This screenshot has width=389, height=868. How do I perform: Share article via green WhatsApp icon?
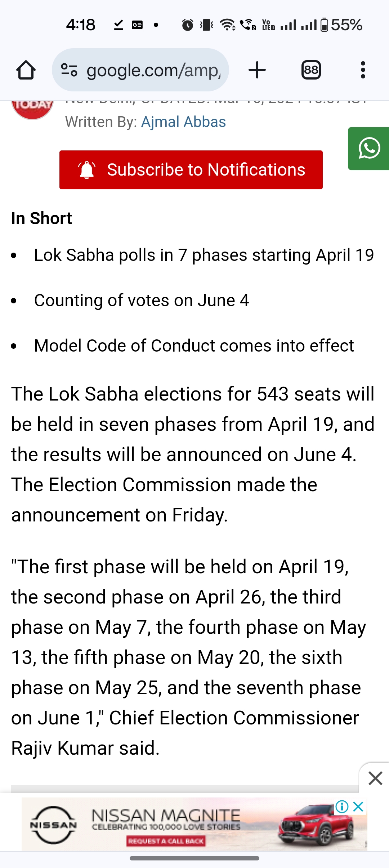click(x=369, y=148)
